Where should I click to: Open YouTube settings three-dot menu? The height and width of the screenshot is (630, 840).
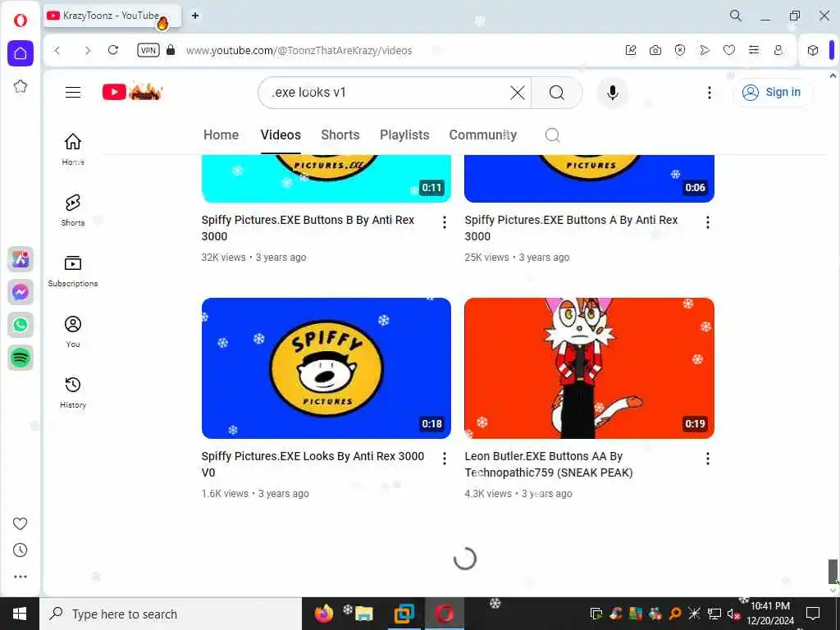(710, 93)
